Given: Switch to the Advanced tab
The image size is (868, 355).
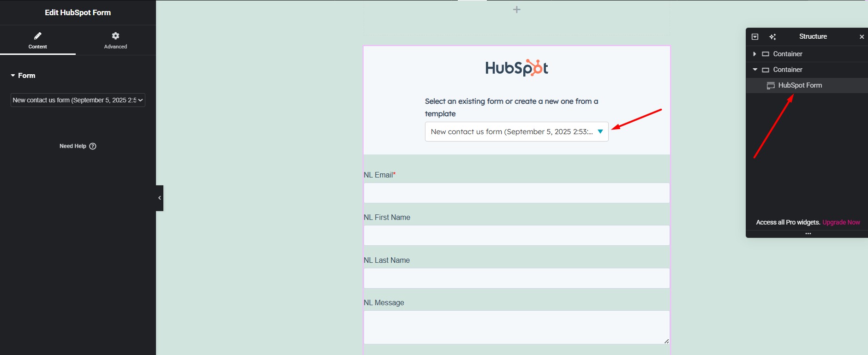Looking at the screenshot, I should coord(115,40).
